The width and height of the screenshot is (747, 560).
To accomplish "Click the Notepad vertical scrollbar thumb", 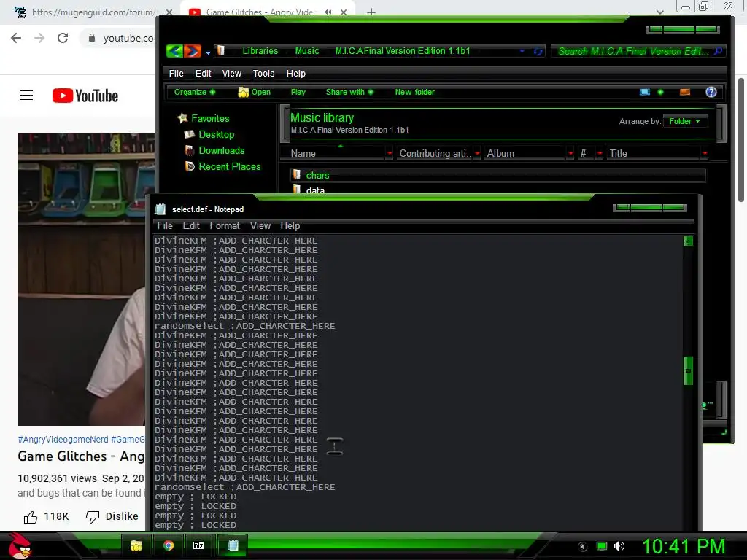I will click(687, 370).
